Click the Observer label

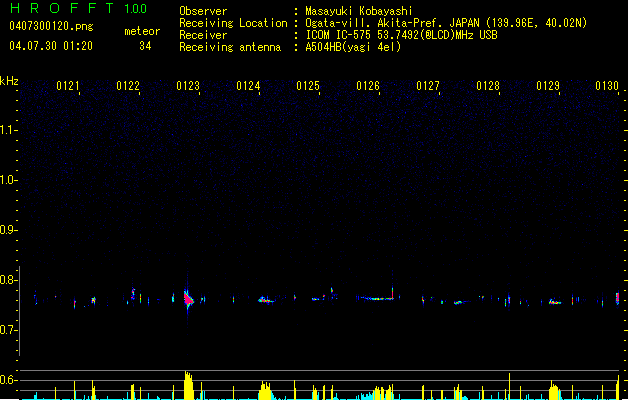[203, 11]
